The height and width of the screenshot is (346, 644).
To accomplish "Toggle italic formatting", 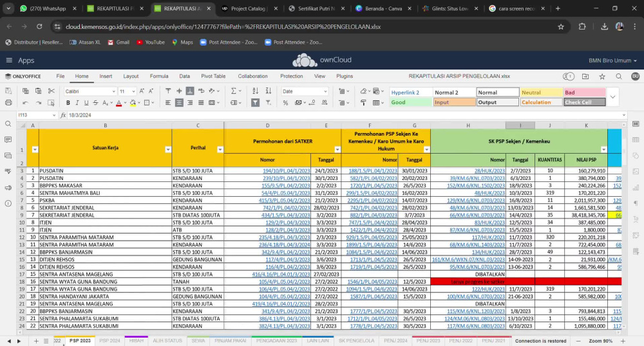I will tap(77, 102).
